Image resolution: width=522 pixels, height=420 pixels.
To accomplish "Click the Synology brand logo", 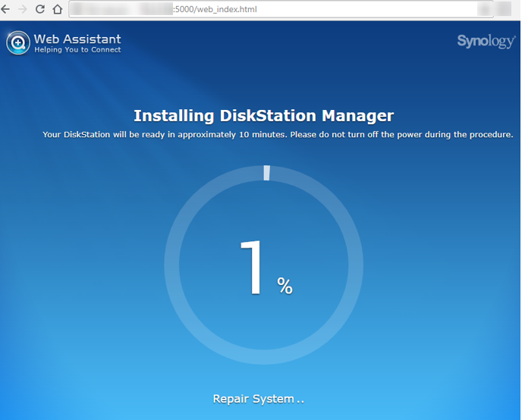I will point(486,41).
